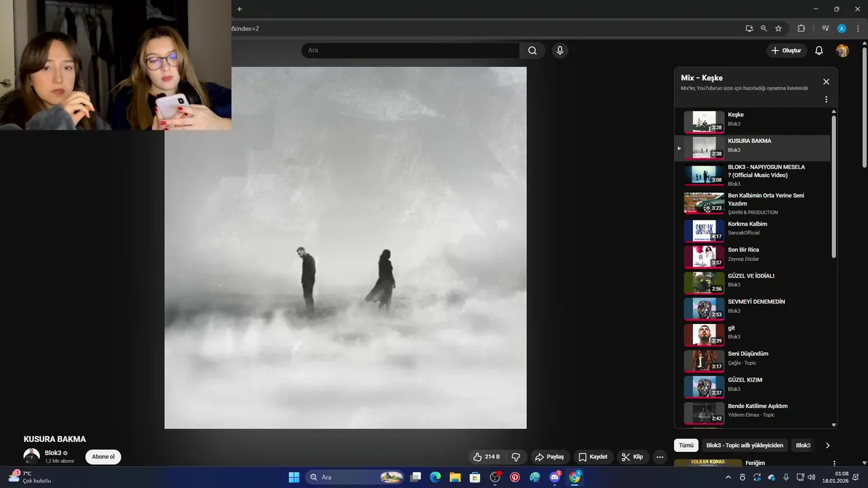Select the Tümü filter chip
868x488 pixels.
click(x=686, y=445)
